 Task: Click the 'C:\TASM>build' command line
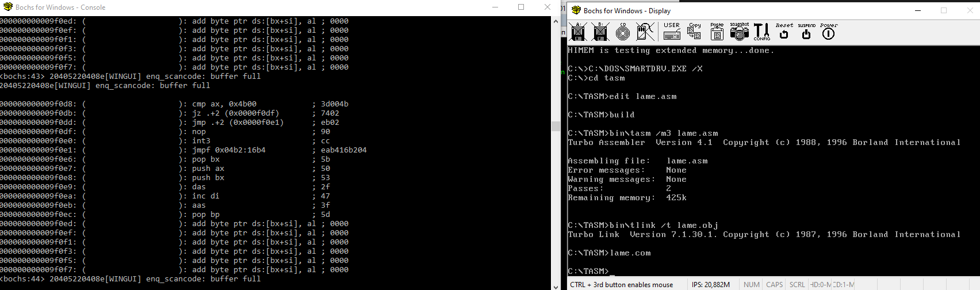point(602,115)
